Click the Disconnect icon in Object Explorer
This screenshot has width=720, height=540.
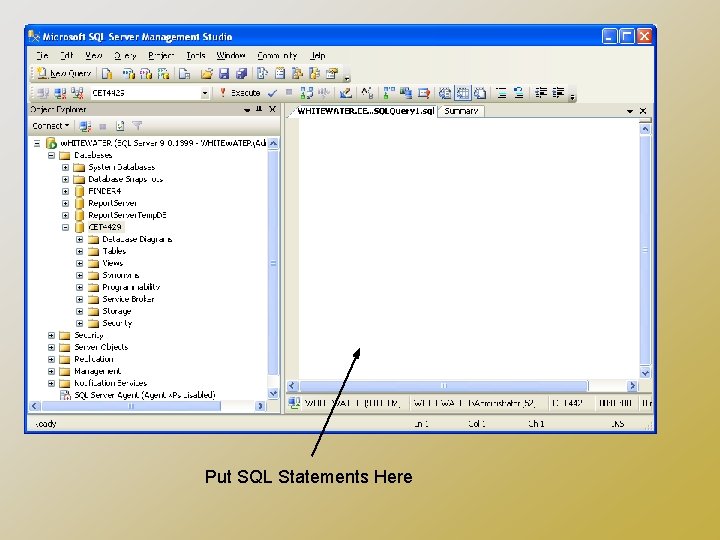85,126
